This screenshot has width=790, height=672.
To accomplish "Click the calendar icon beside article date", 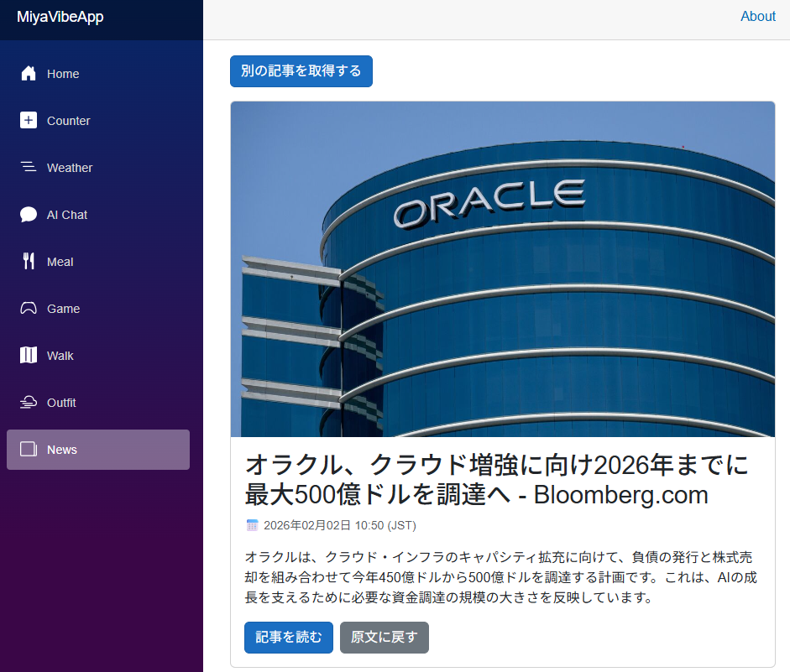I will point(252,525).
